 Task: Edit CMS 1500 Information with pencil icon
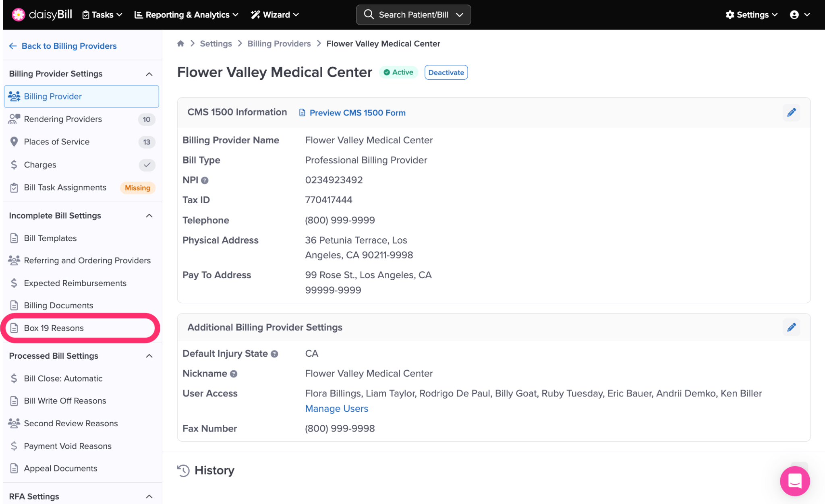[x=791, y=113]
